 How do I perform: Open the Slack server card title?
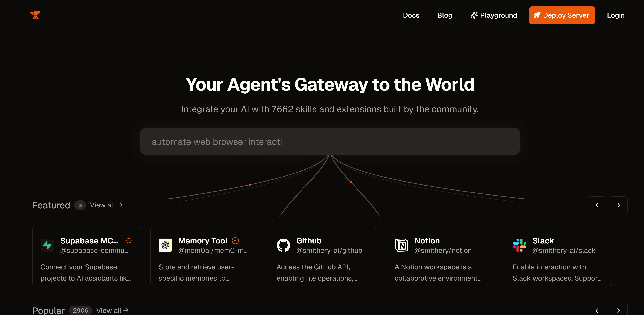[x=543, y=241]
